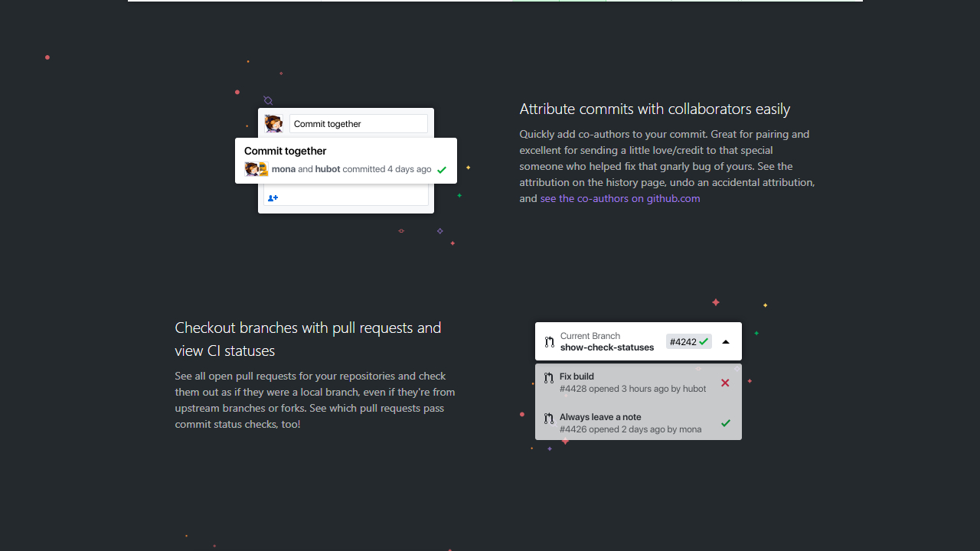Open the show-check-statuses branch selector
The image size is (980, 551).
point(606,347)
